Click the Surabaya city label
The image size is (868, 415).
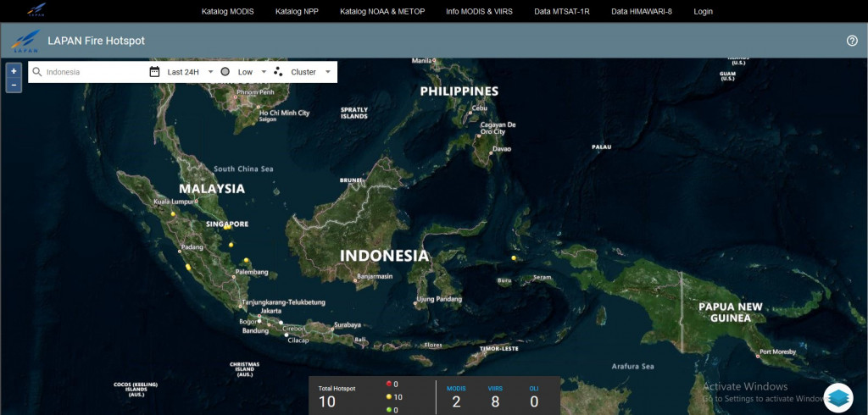coord(348,325)
